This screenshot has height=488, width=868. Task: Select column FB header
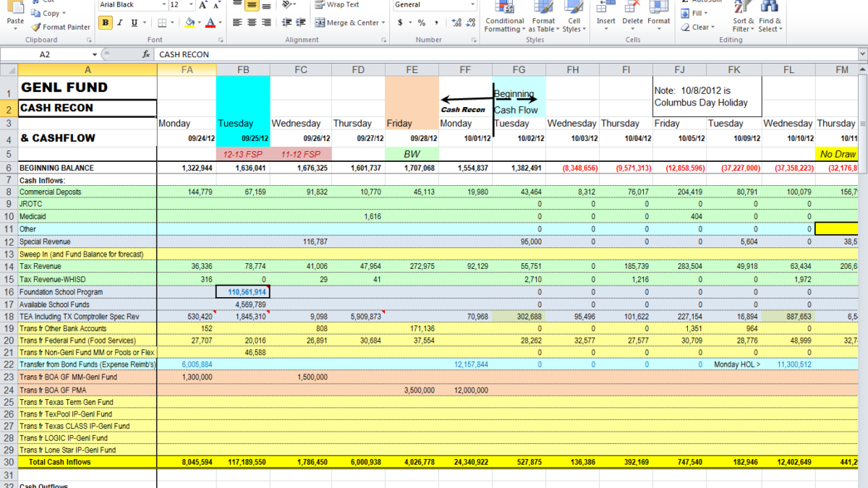pos(243,69)
